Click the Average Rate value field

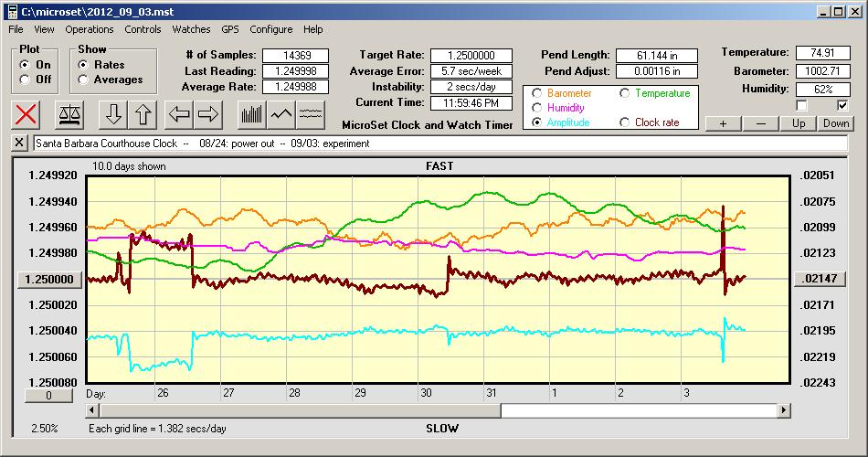click(x=296, y=87)
